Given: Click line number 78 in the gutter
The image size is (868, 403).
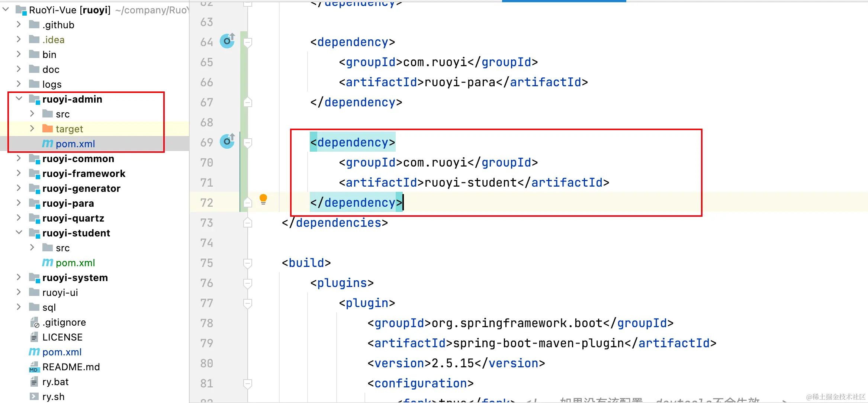Looking at the screenshot, I should pyautogui.click(x=207, y=323).
